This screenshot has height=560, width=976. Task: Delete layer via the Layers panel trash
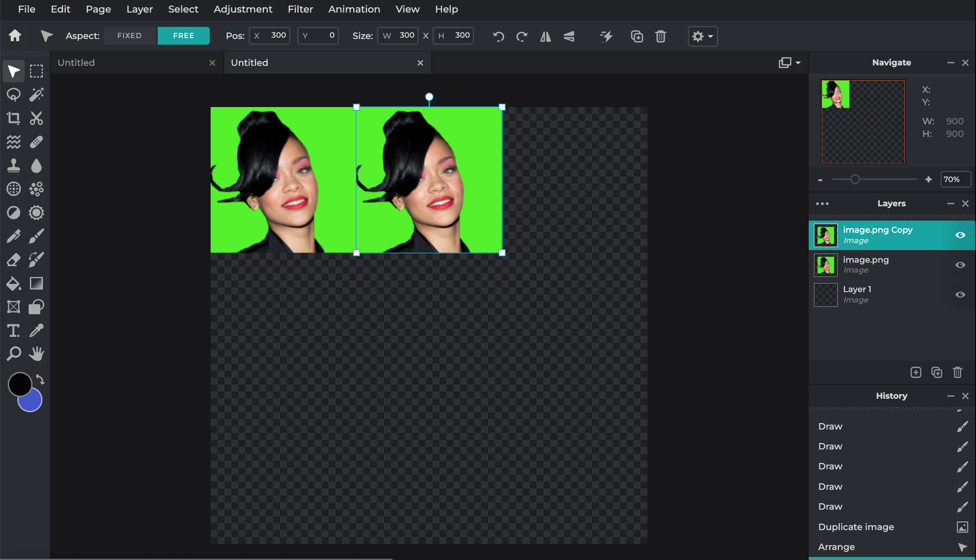[x=957, y=372]
